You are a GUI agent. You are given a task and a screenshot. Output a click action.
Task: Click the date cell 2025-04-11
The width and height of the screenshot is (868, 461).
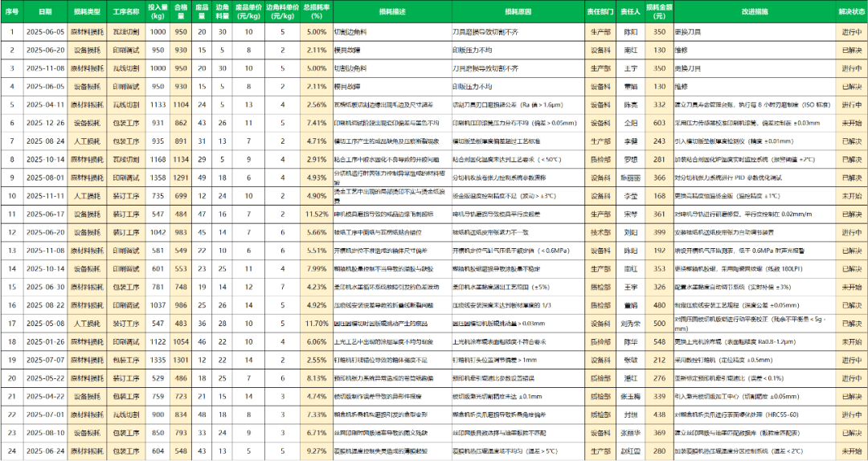point(45,104)
